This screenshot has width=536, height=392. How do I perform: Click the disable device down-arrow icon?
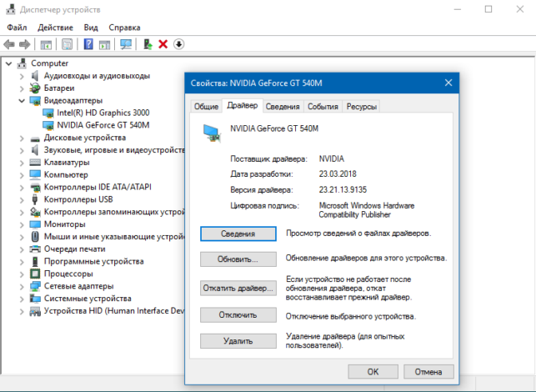pos(178,44)
